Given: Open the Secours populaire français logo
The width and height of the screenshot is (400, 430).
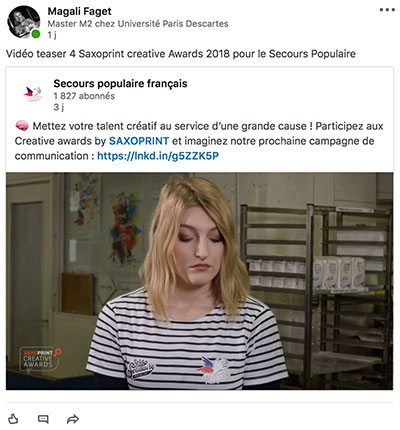Looking at the screenshot, I should coord(33,94).
